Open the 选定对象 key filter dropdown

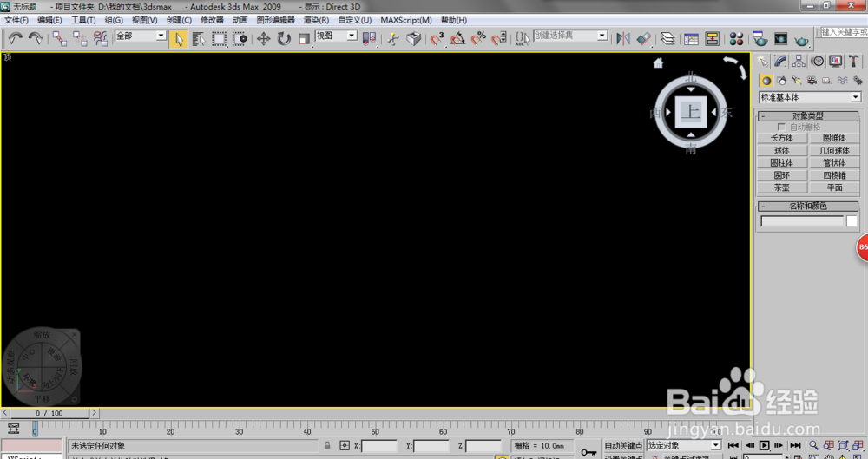[684, 445]
